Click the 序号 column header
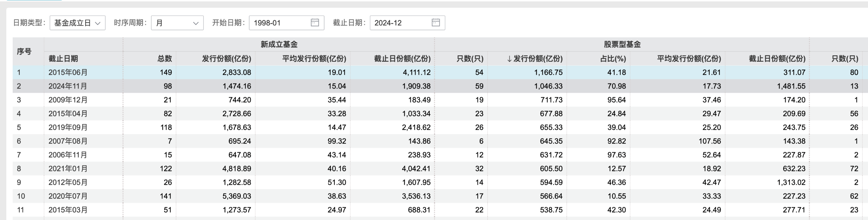868x220 pixels. coord(24,51)
